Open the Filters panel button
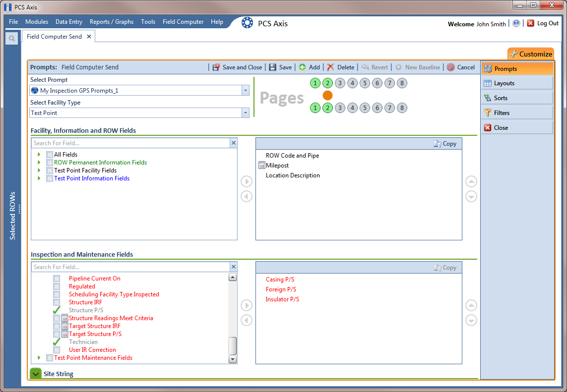This screenshot has height=392, width=567. click(517, 113)
